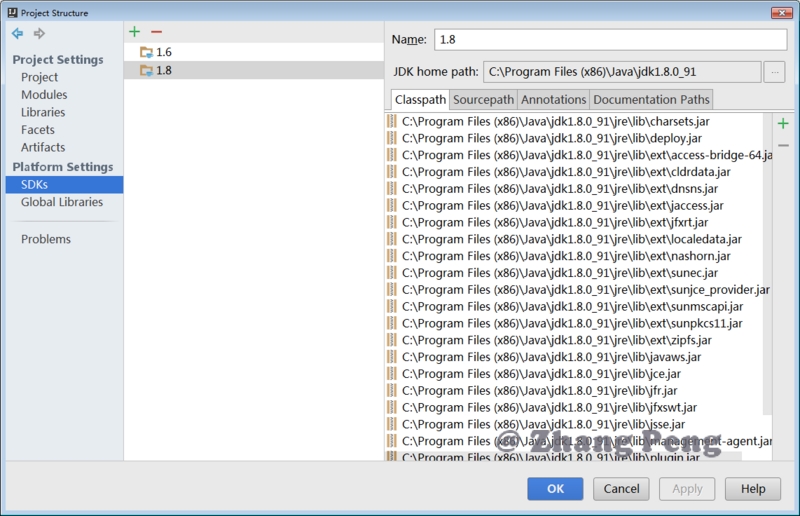Browse for JDK home path
The image size is (800, 516).
(x=774, y=72)
